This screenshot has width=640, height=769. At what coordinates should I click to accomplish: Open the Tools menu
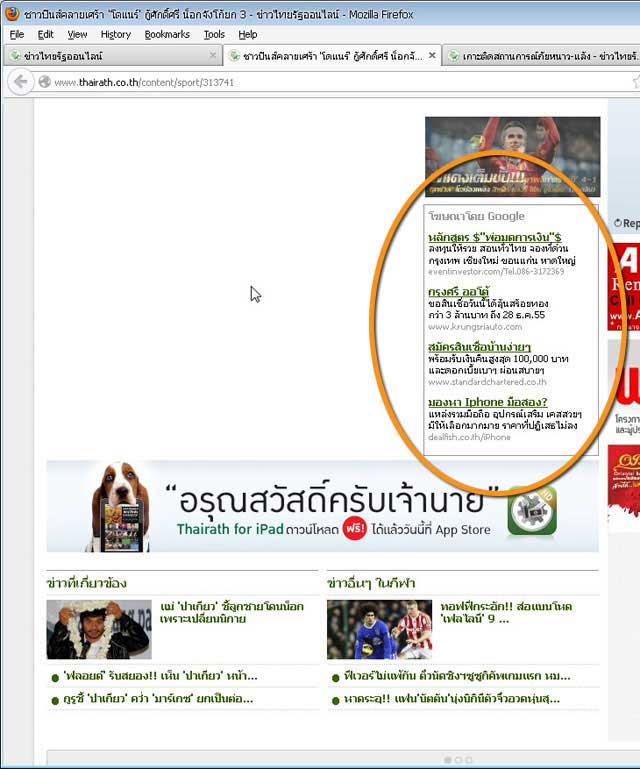[214, 34]
